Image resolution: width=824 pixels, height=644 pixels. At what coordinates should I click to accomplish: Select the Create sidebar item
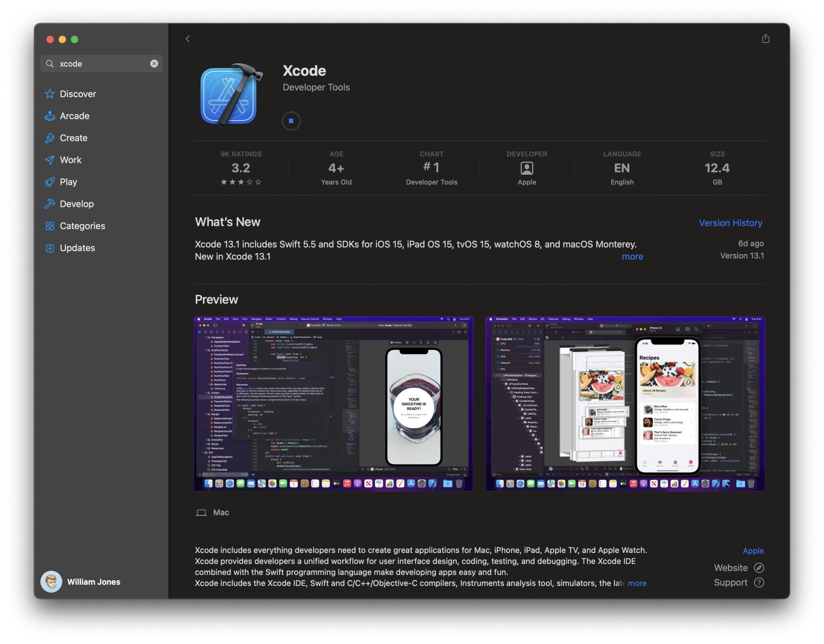pos(73,138)
